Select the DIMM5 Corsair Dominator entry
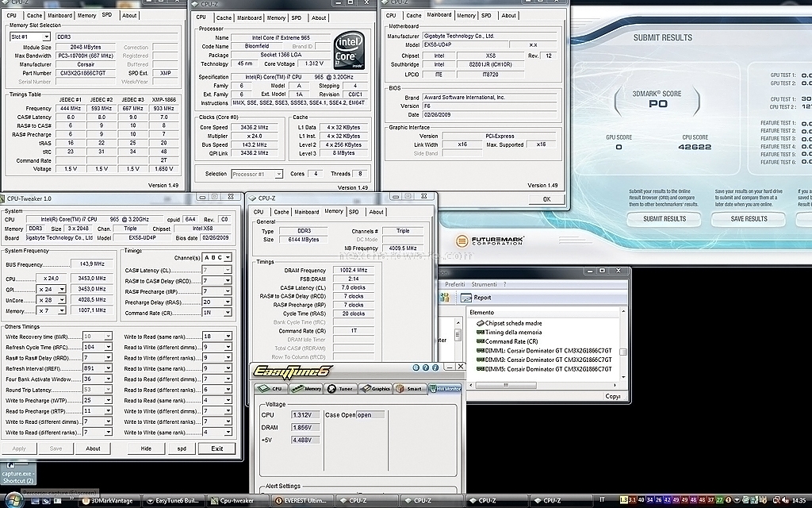This screenshot has height=508, width=812. pyautogui.click(x=544, y=369)
